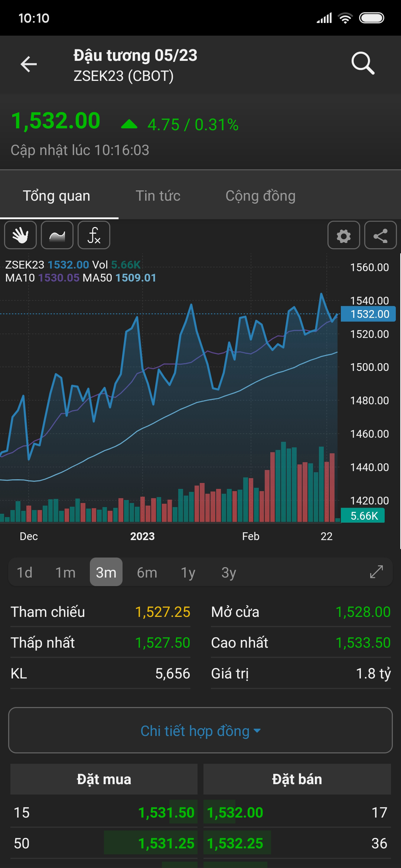
Task: Tap the back arrow icon
Action: tap(29, 64)
